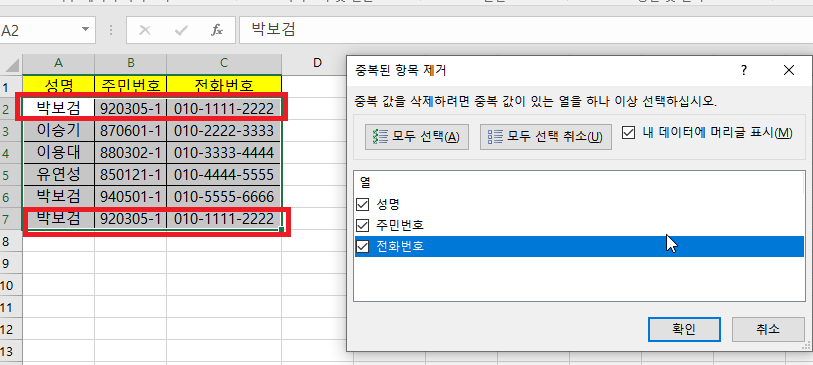Click cell containing 850121-1
Viewport: 813px width, 365px height.
131,174
